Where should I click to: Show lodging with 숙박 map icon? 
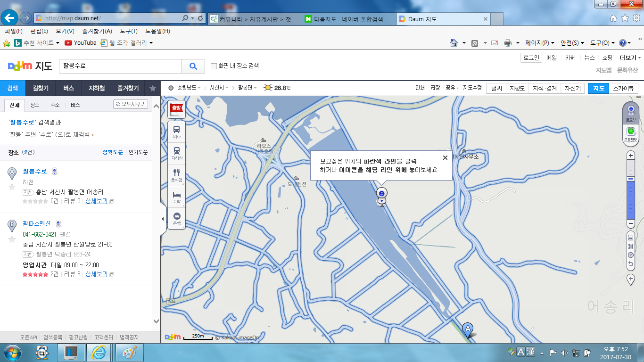click(177, 197)
